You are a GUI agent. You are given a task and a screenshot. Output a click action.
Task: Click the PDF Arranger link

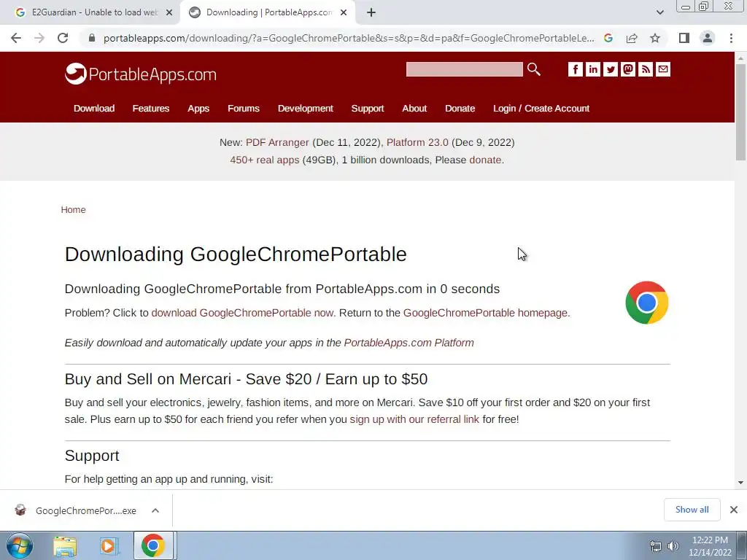277,142
